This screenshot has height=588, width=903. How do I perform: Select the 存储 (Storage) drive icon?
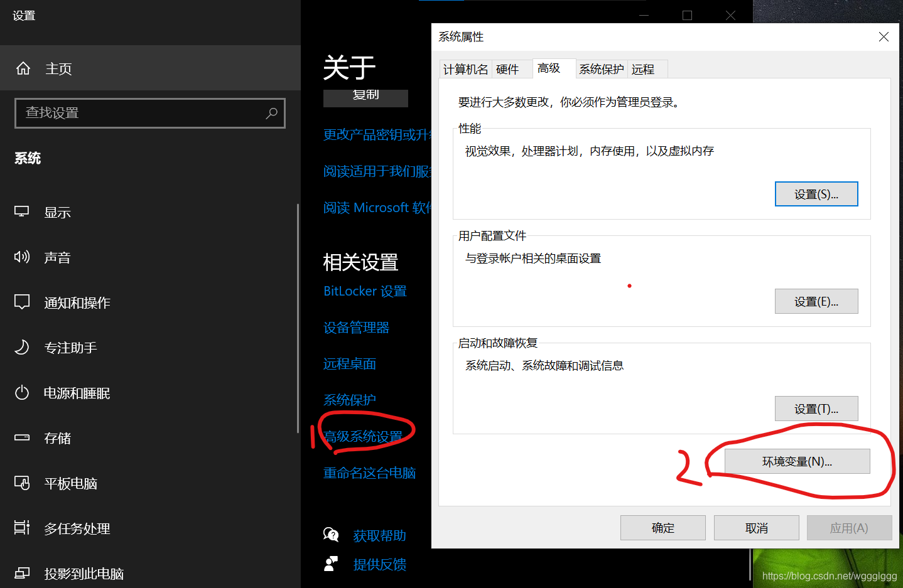[21, 437]
